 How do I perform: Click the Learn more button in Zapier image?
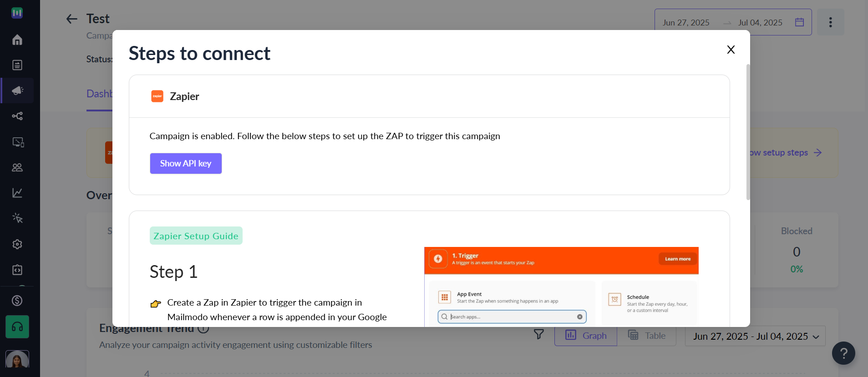pos(678,259)
